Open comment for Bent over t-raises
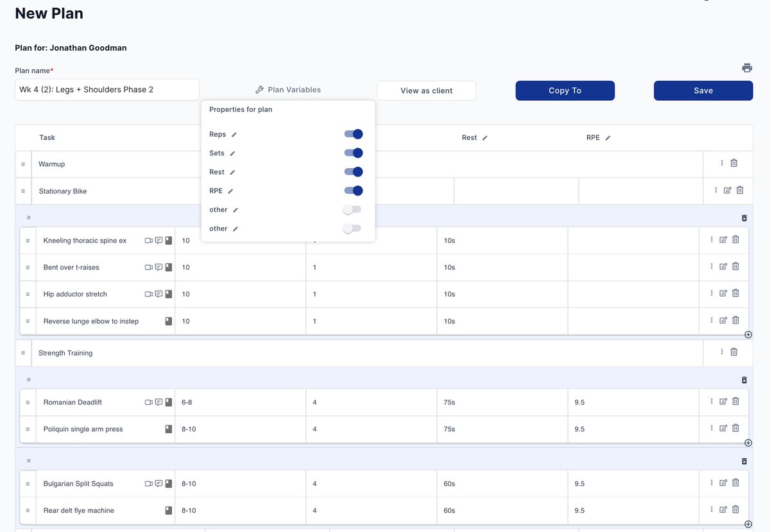Image resolution: width=770 pixels, height=532 pixels. tap(158, 267)
